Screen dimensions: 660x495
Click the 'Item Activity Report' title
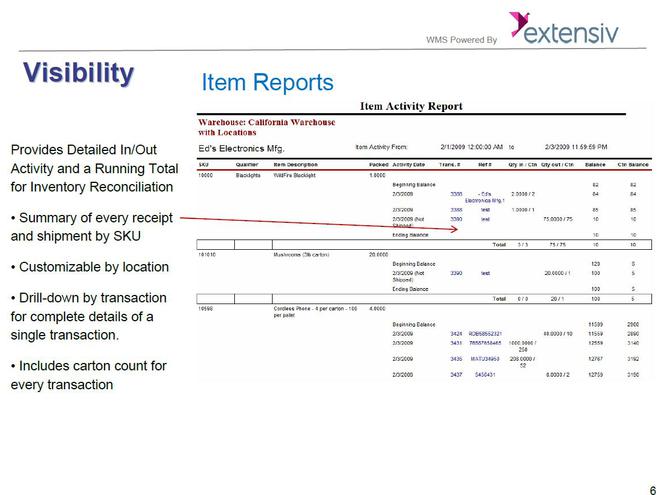pyautogui.click(x=411, y=106)
